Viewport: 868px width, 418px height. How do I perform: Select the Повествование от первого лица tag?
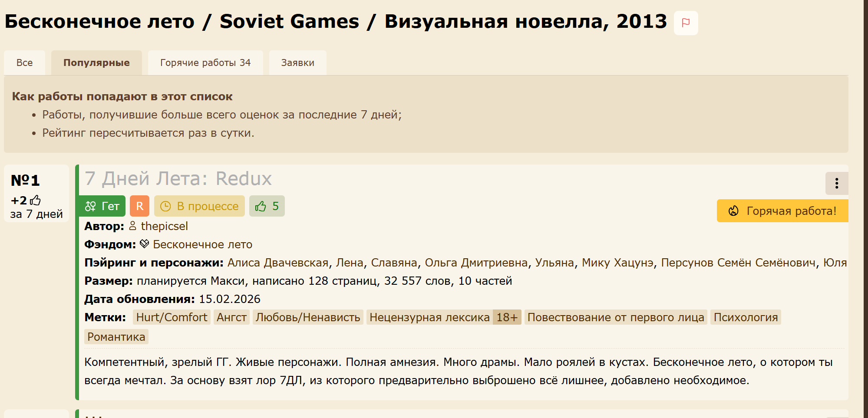pyautogui.click(x=616, y=317)
